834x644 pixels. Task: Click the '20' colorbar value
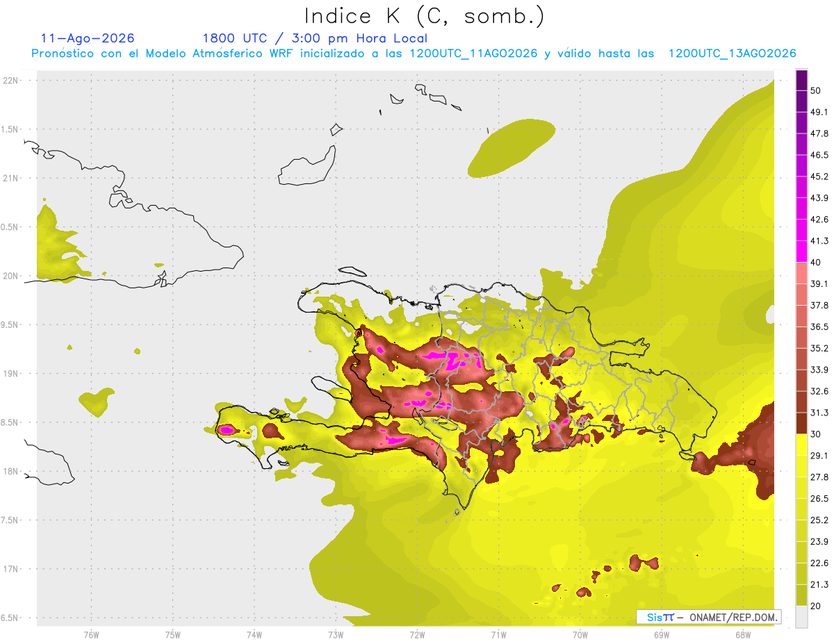817,606
